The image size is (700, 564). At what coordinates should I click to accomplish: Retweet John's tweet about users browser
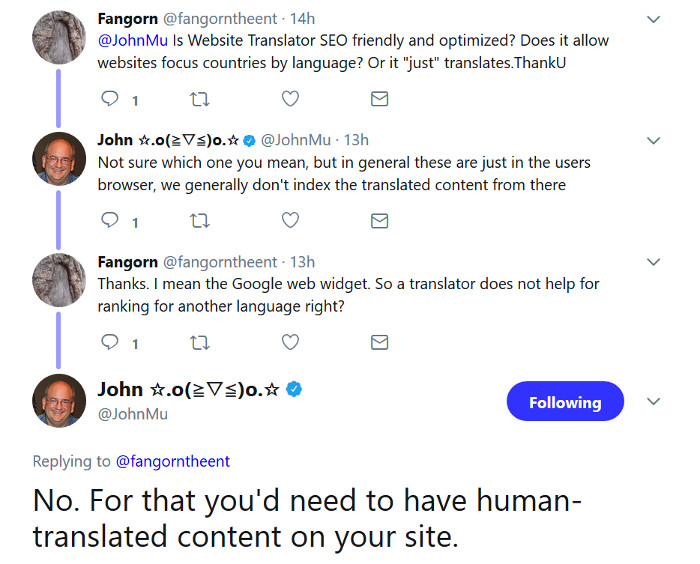click(x=200, y=220)
